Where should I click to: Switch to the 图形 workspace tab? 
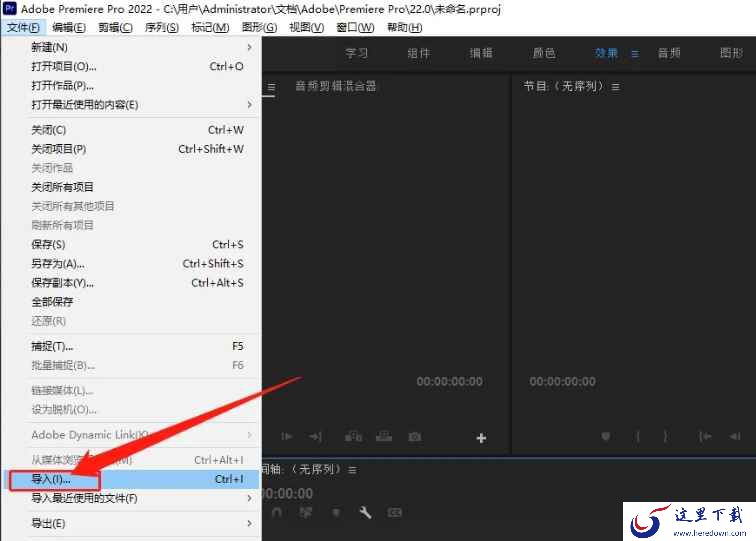point(731,53)
